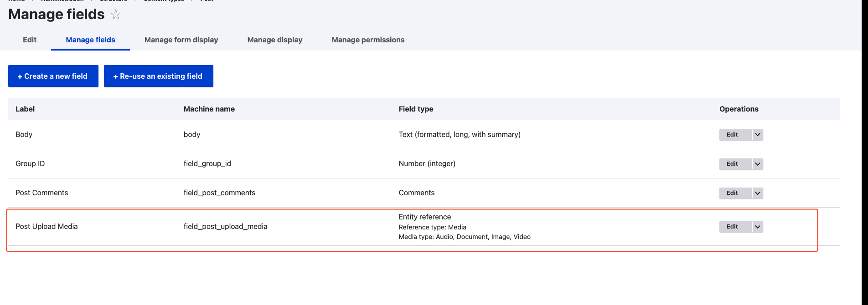The width and height of the screenshot is (868, 305).
Task: Open the Group ID operations dropdown arrow
Action: click(x=758, y=164)
